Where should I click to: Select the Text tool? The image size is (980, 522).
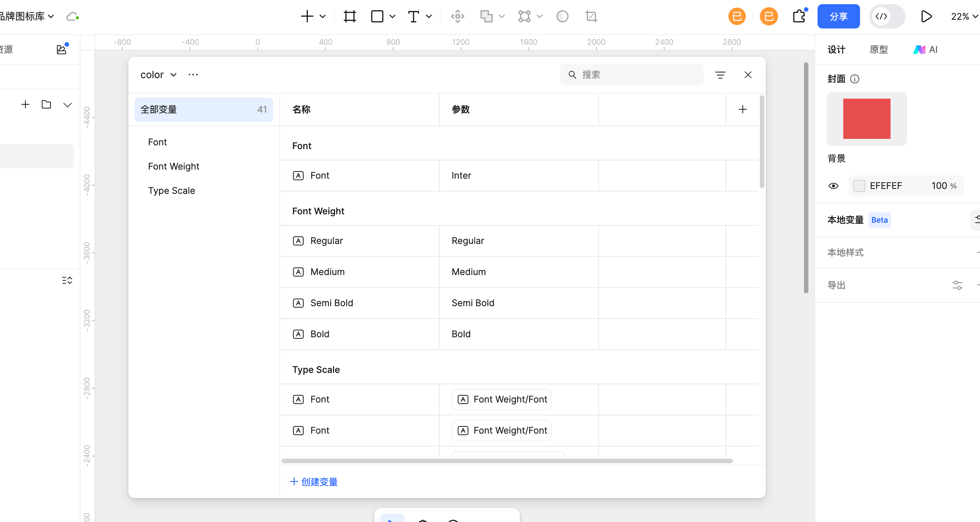[413, 16]
